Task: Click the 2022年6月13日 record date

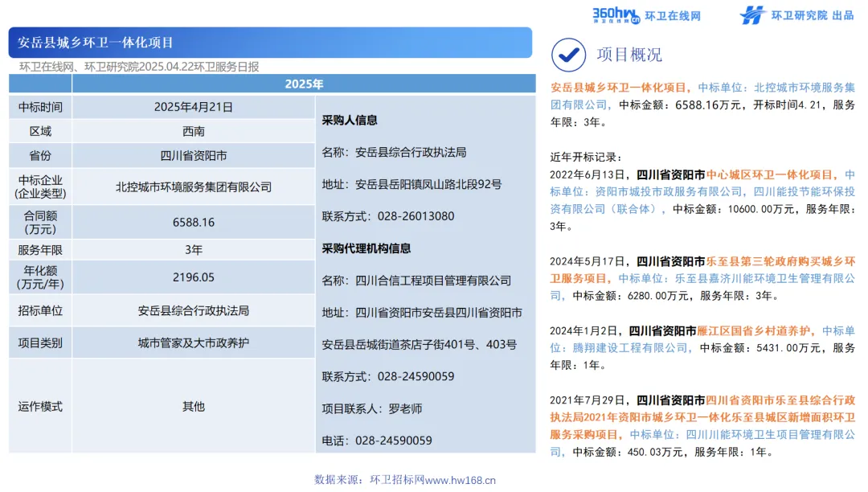Action: tap(587, 175)
